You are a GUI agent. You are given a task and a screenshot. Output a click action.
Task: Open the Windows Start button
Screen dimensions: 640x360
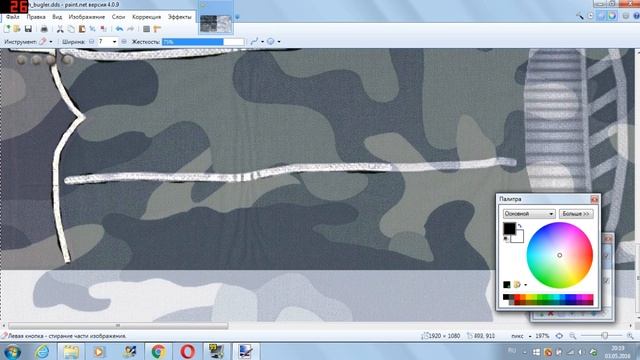click(x=12, y=351)
